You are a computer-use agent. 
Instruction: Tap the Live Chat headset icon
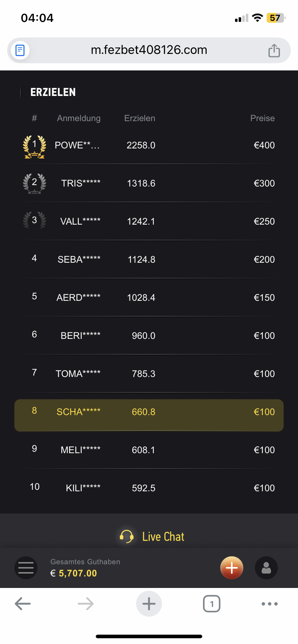click(127, 537)
